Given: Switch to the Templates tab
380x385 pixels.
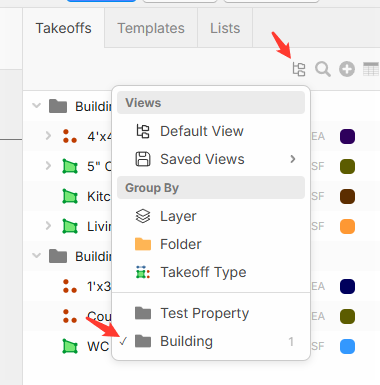Looking at the screenshot, I should pyautogui.click(x=151, y=28).
